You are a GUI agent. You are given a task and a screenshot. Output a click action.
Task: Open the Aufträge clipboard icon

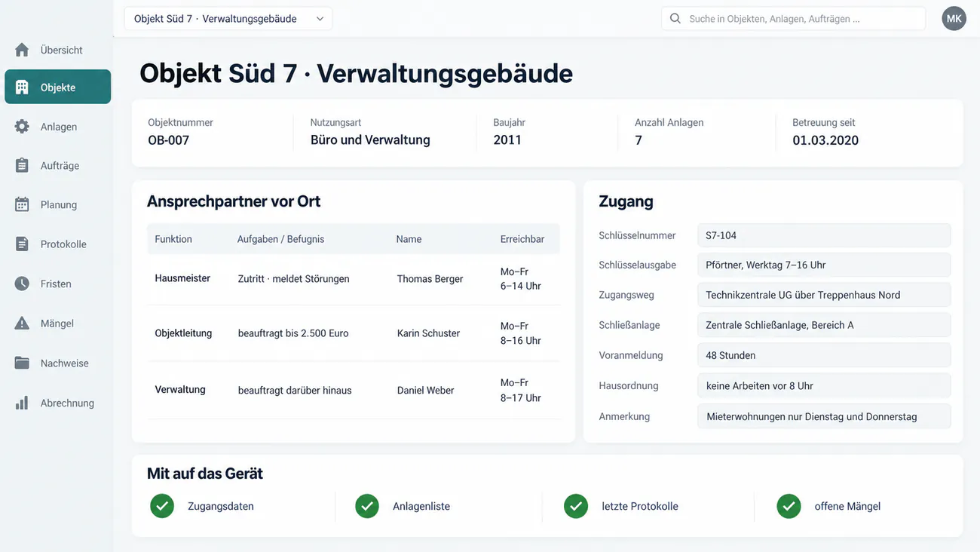click(22, 165)
